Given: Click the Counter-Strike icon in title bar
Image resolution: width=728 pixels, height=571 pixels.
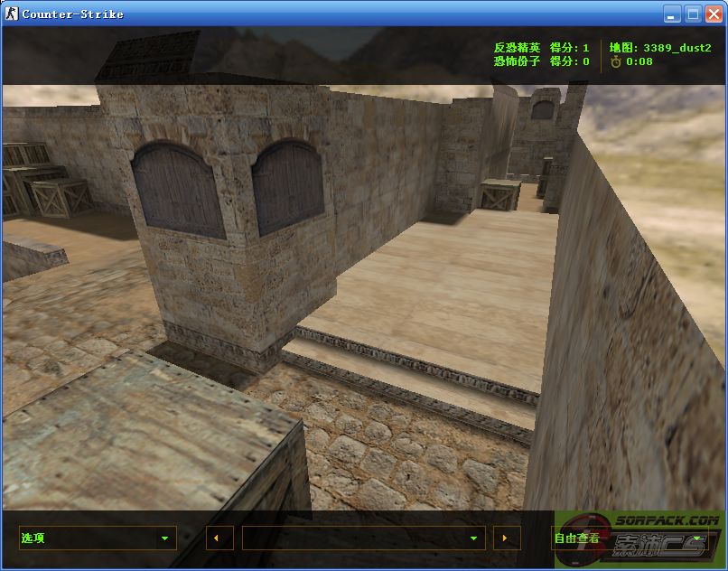Looking at the screenshot, I should [12, 14].
